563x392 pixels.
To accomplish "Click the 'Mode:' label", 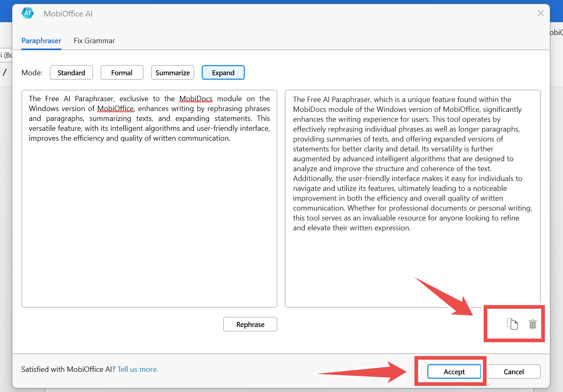I will [x=32, y=73].
